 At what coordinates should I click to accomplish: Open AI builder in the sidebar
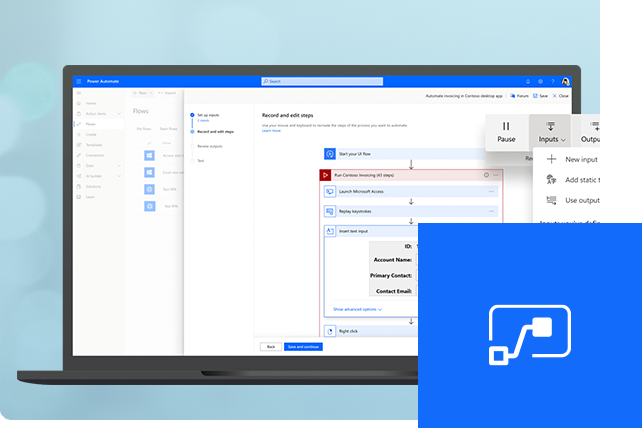pos(93,176)
